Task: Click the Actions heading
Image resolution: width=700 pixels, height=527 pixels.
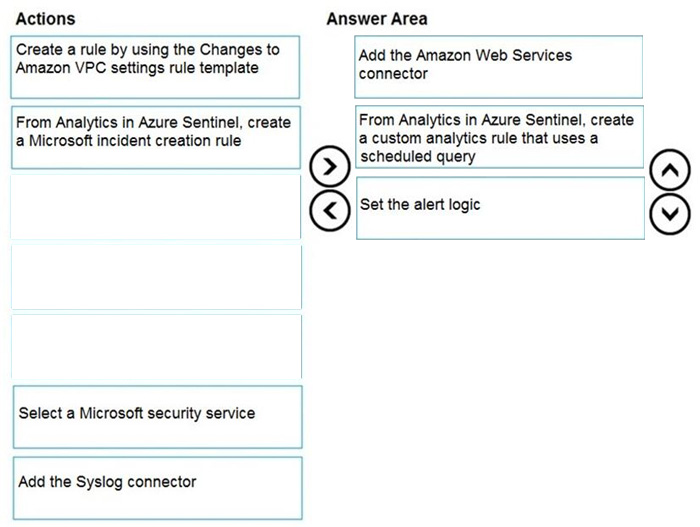Action: (46, 19)
